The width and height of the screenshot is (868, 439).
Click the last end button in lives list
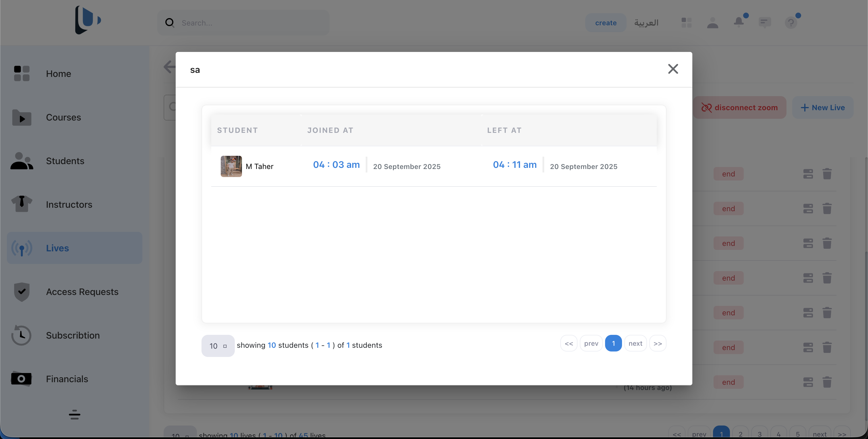click(x=728, y=382)
